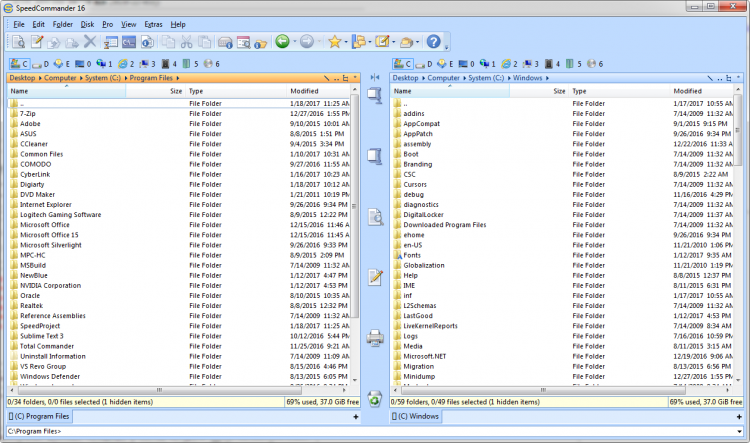This screenshot has width=750, height=443.
Task: Click the Print icon in middle strip
Action: pyautogui.click(x=375, y=337)
